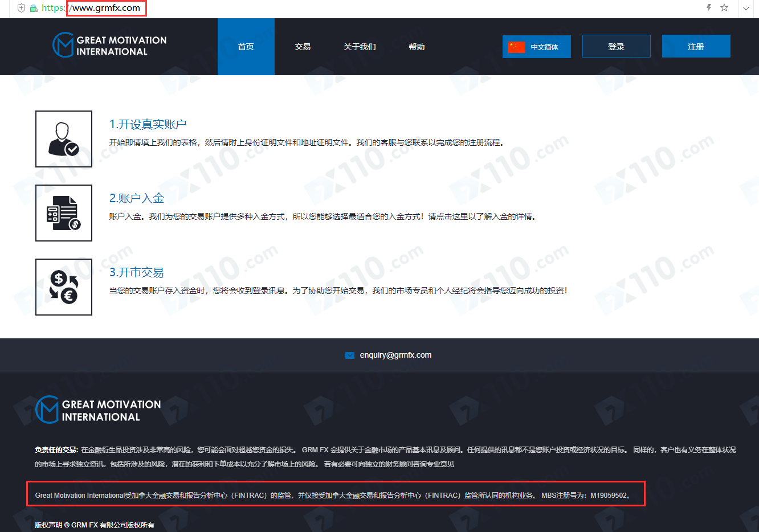The image size is (759, 532).
Task: Click the 3.开市交易 heading
Action: (137, 272)
